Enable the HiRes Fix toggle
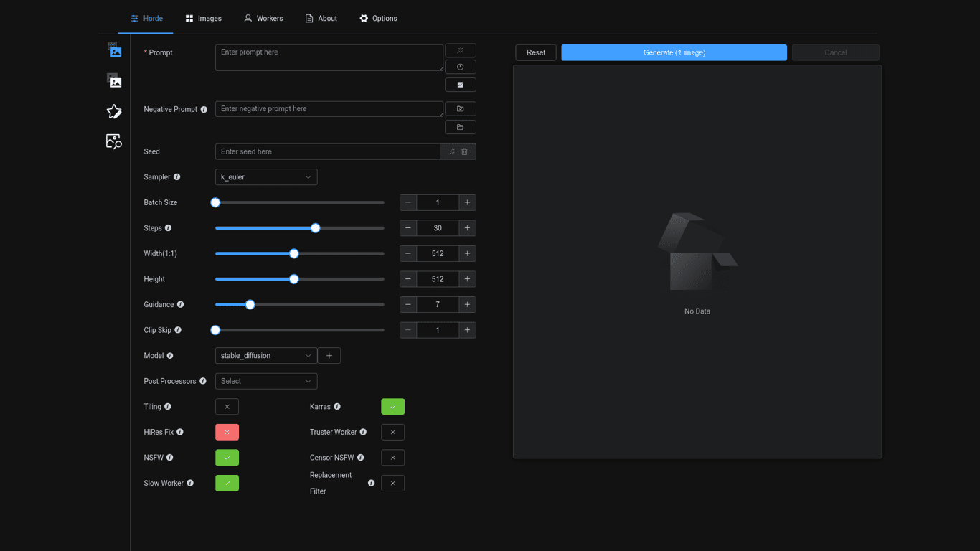 (227, 433)
